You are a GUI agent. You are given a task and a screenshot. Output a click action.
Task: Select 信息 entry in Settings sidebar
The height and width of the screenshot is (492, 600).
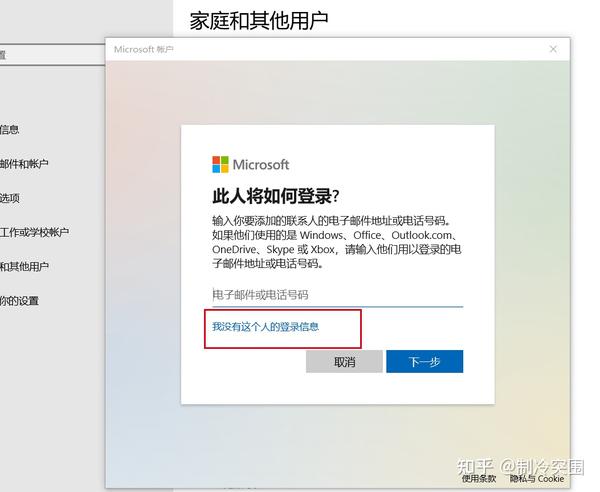10,130
